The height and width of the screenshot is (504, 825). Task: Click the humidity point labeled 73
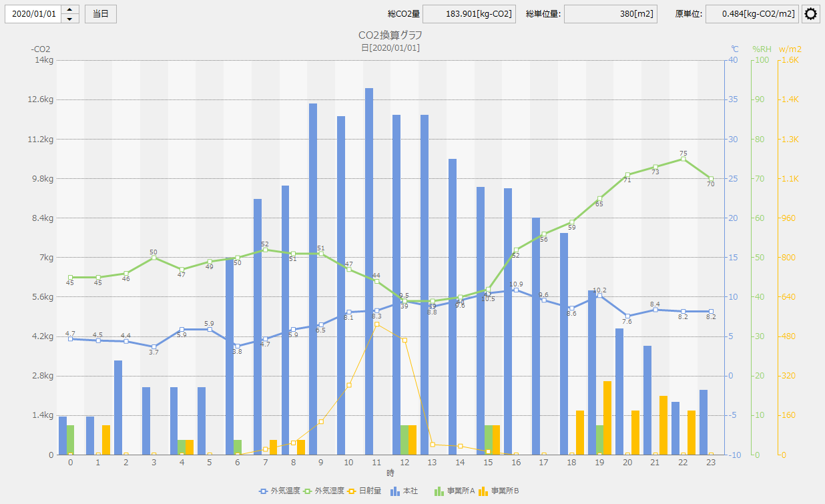(x=655, y=167)
